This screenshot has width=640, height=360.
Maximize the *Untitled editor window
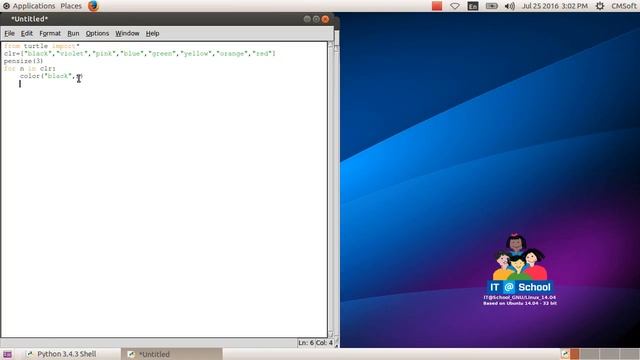coord(316,19)
